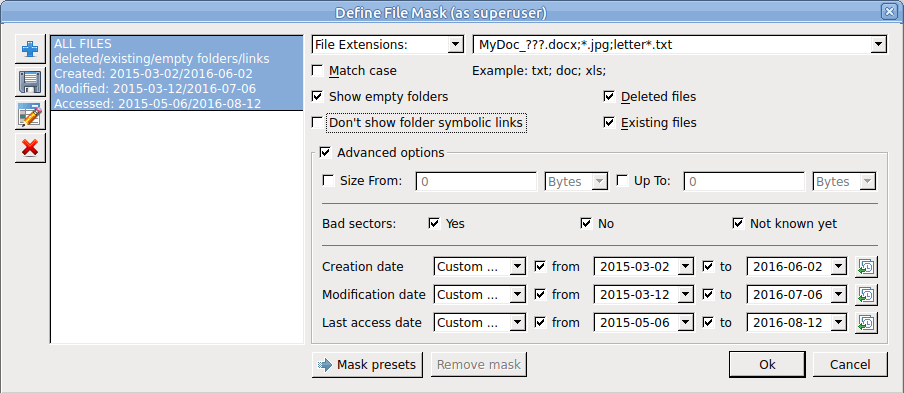Select the ALL FILES mask entry
904x393 pixels.
pos(83,43)
